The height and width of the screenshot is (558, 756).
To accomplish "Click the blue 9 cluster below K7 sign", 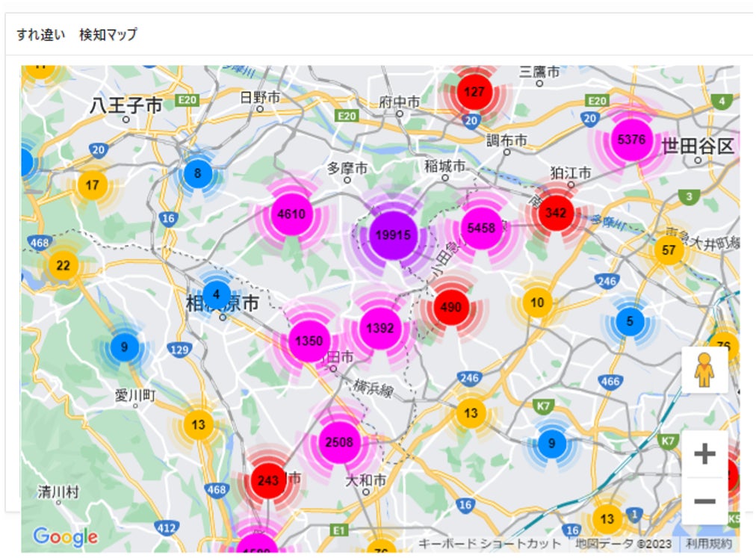I will pyautogui.click(x=551, y=443).
